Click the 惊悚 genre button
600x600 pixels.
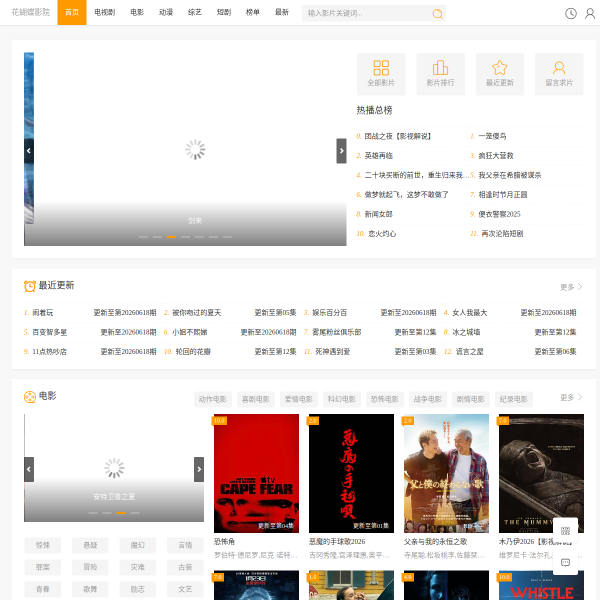point(42,545)
